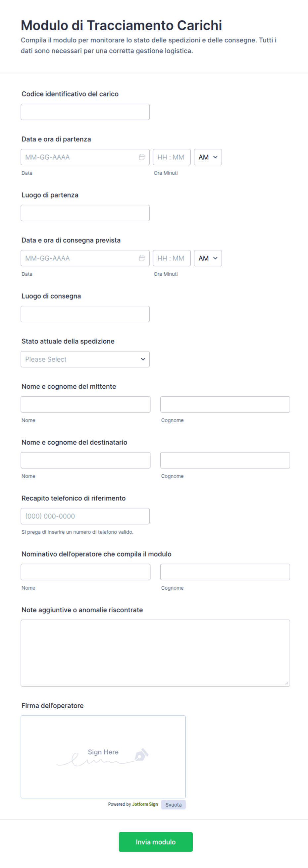308x868 pixels.
Task: Click the departure date MM-GG-AAAA field
Action: [79, 157]
